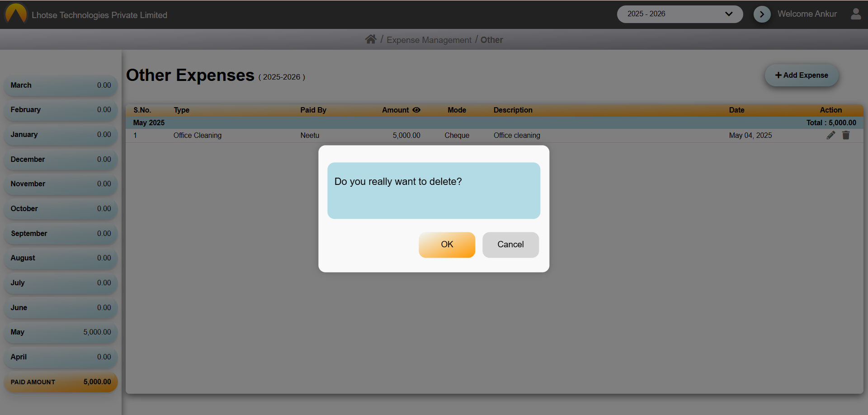The image size is (868, 415).
Task: Click the Action column header
Action: [830, 110]
